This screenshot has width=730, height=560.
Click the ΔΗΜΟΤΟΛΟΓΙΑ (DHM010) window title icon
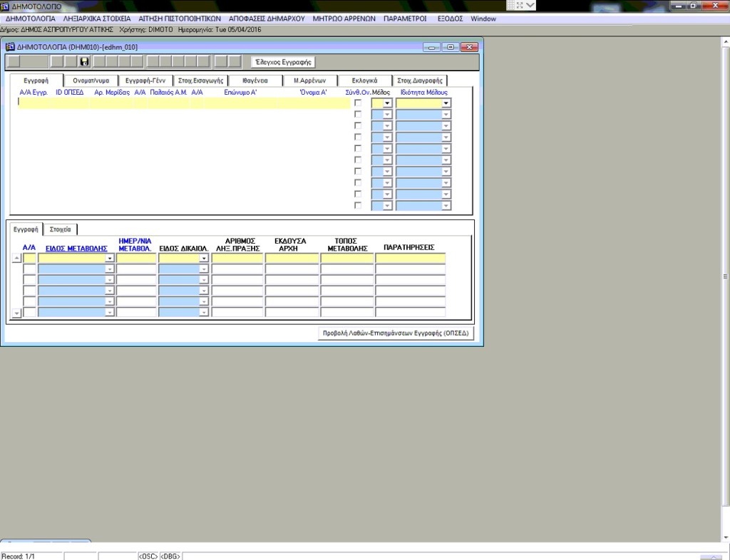[x=10, y=47]
